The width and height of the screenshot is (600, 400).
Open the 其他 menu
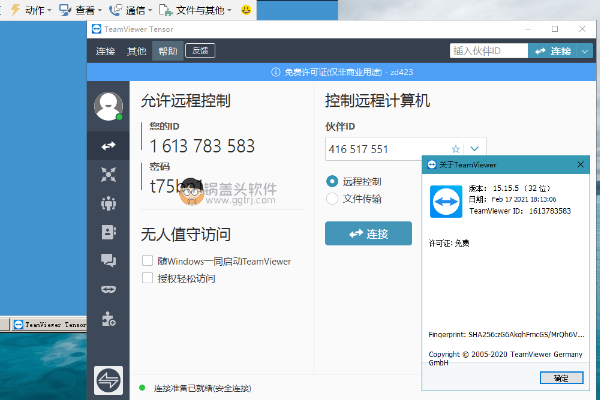pyautogui.click(x=135, y=50)
